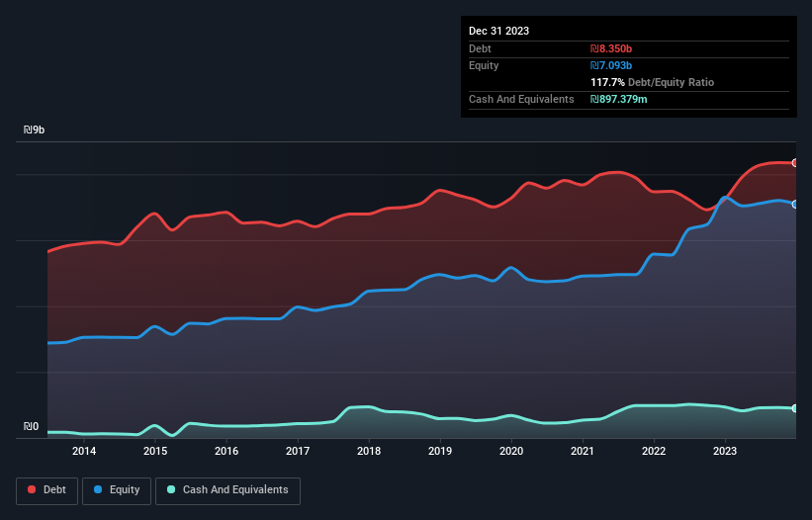The width and height of the screenshot is (812, 520).
Task: Toggle the Equity series legend button
Action: coord(117,490)
